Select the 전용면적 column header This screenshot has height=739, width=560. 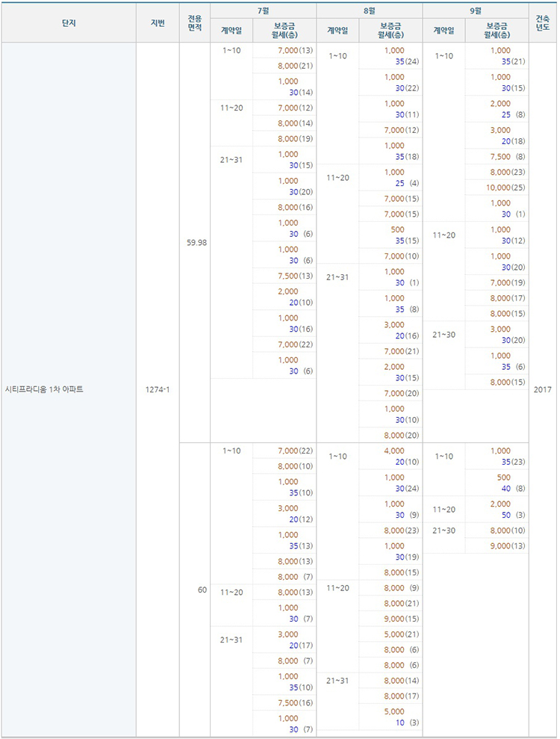click(x=195, y=23)
